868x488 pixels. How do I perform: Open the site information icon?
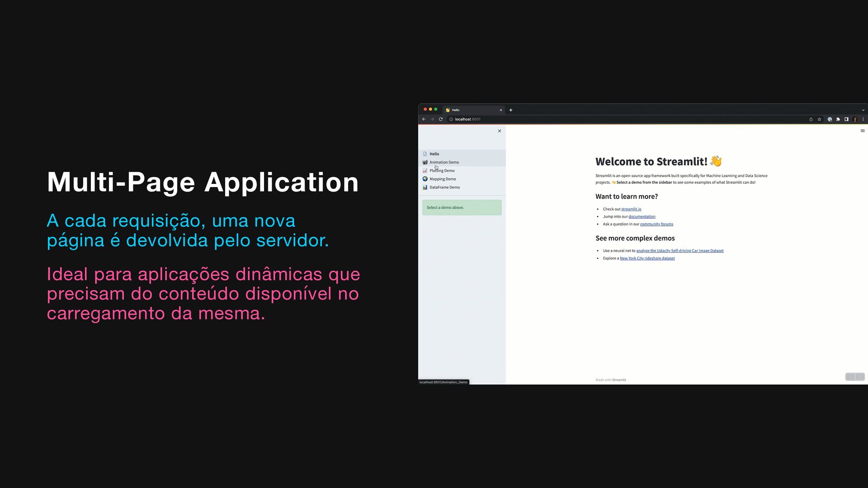click(451, 119)
